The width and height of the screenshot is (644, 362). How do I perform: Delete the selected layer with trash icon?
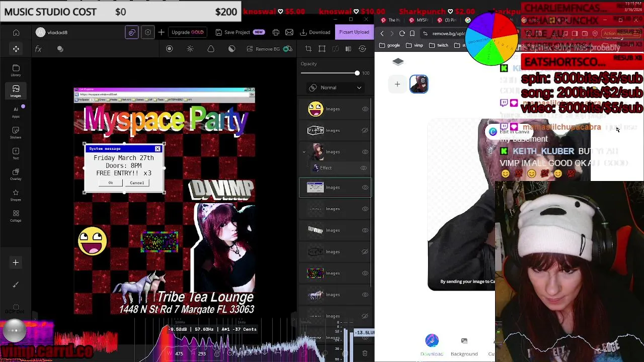coord(365,353)
